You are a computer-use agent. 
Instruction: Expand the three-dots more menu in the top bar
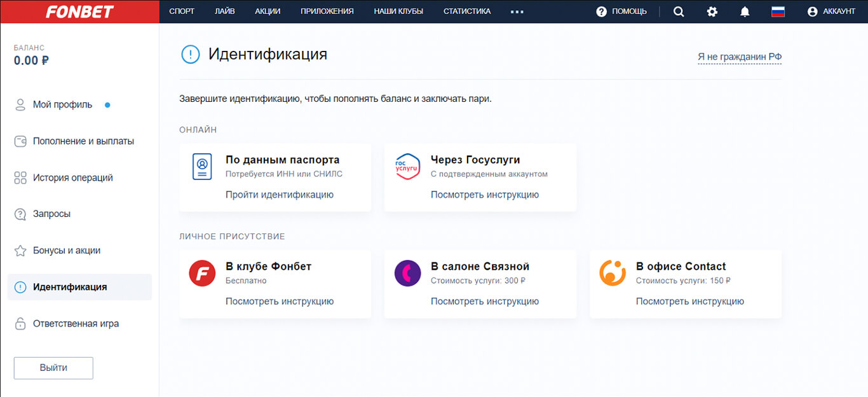pos(517,11)
